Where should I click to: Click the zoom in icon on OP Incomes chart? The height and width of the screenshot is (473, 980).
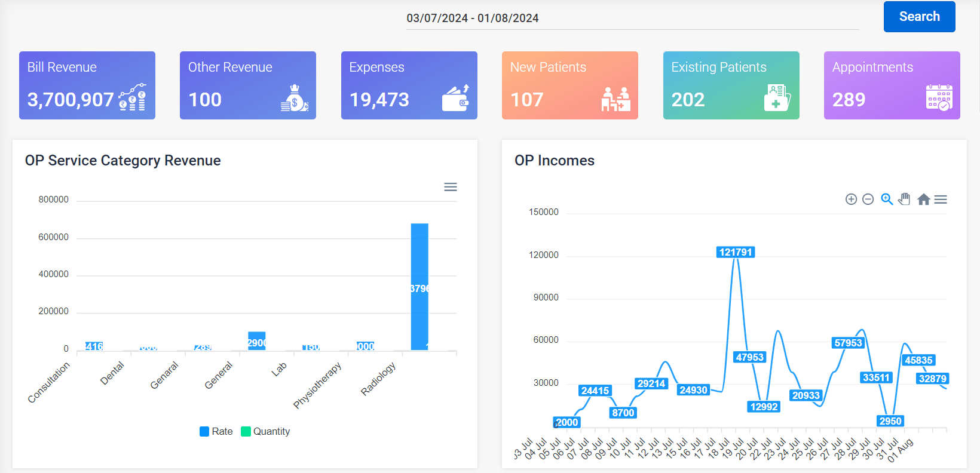851,199
